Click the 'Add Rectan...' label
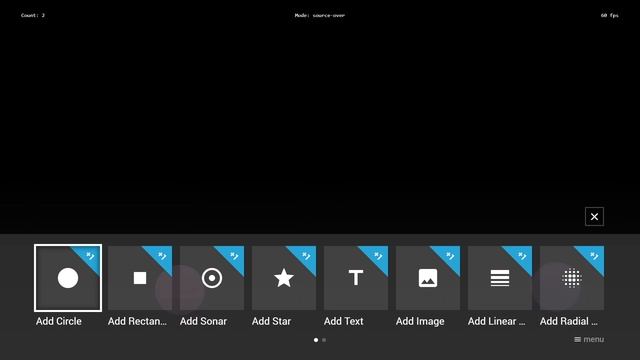The width and height of the screenshot is (640, 360). click(137, 321)
